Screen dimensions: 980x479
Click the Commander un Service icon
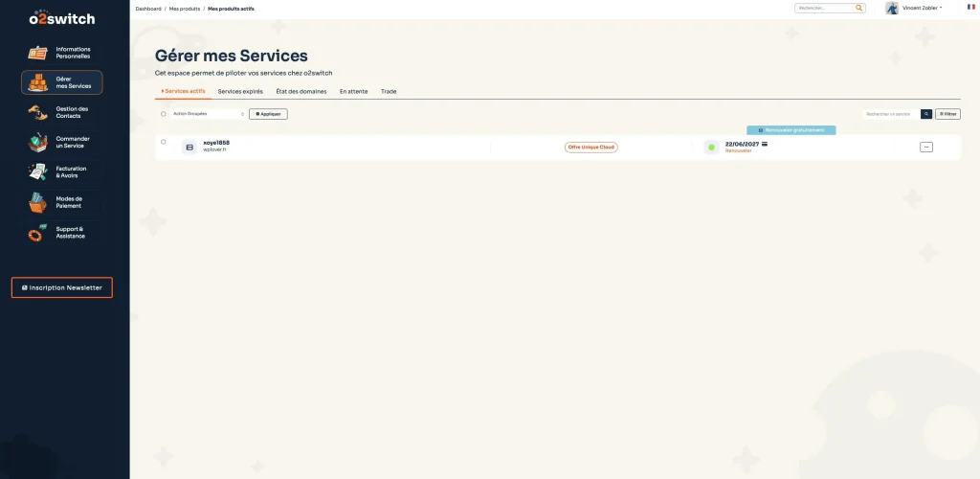37,142
